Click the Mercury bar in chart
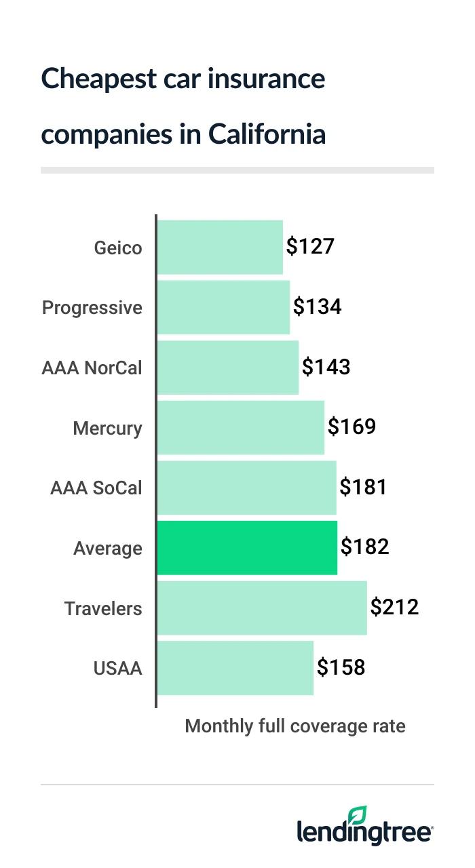The width and height of the screenshot is (475, 868). pyautogui.click(x=241, y=427)
